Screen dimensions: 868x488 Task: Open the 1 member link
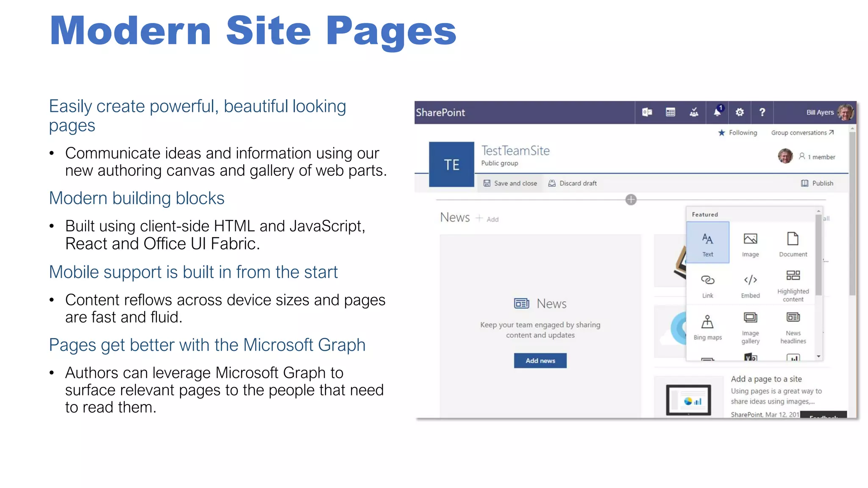click(x=817, y=157)
